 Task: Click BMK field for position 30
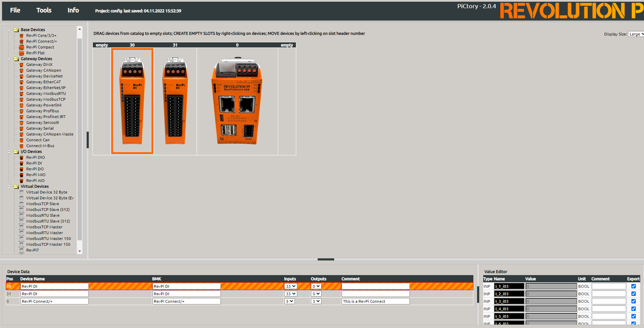point(187,286)
